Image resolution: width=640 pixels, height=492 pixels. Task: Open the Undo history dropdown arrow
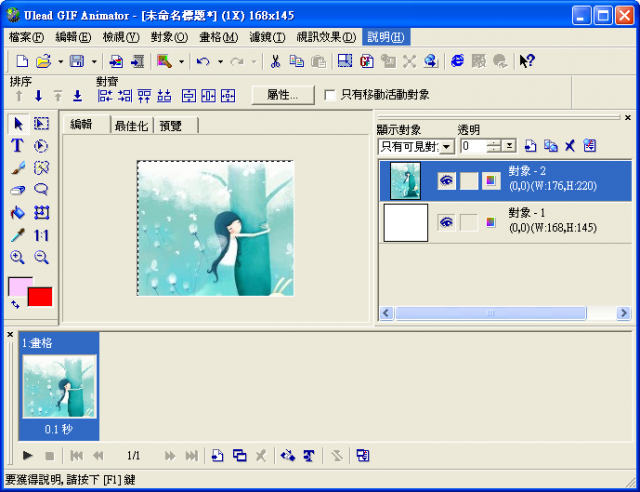pos(220,62)
